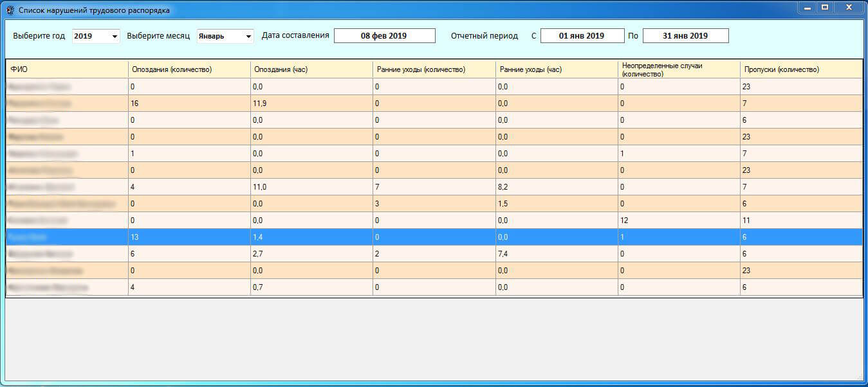Viewport: 868px width, 387px height.
Task: Select the early leave hours cell 8,2
Action: [557, 187]
